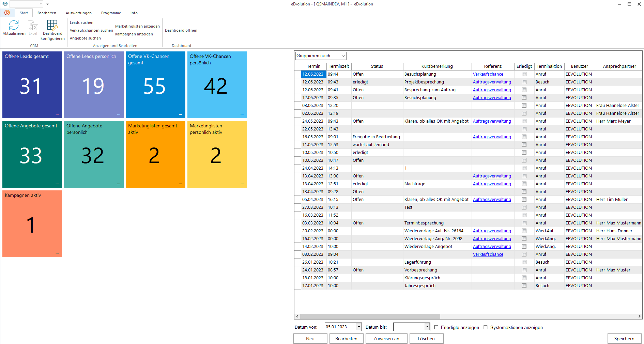
Task: Click the Zuweisen an button
Action: 386,339
